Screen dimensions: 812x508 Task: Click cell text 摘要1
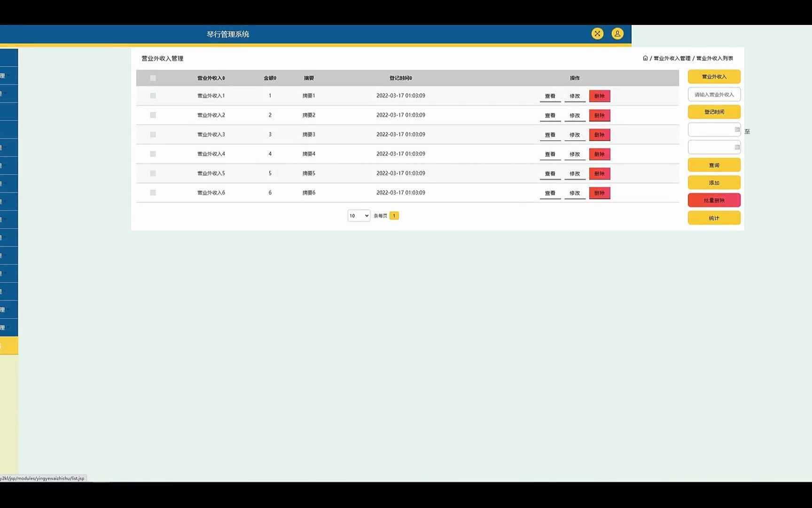coord(309,95)
